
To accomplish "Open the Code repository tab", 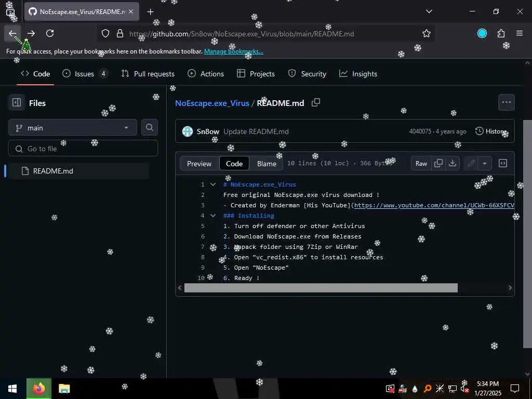I will tap(35, 74).
